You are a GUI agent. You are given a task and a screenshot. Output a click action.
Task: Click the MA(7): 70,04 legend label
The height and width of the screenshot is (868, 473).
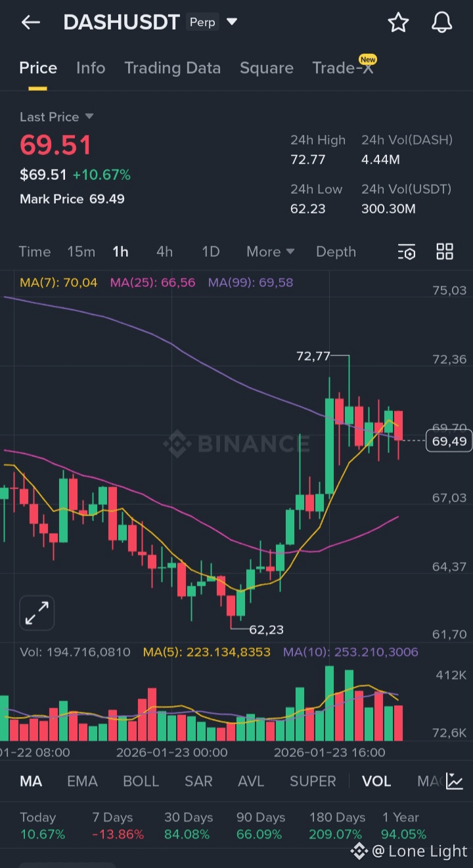click(58, 282)
